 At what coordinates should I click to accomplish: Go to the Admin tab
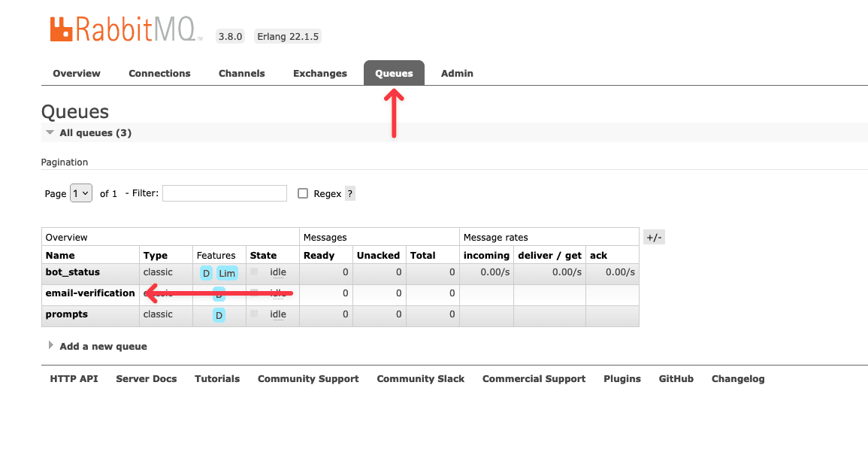(x=457, y=74)
